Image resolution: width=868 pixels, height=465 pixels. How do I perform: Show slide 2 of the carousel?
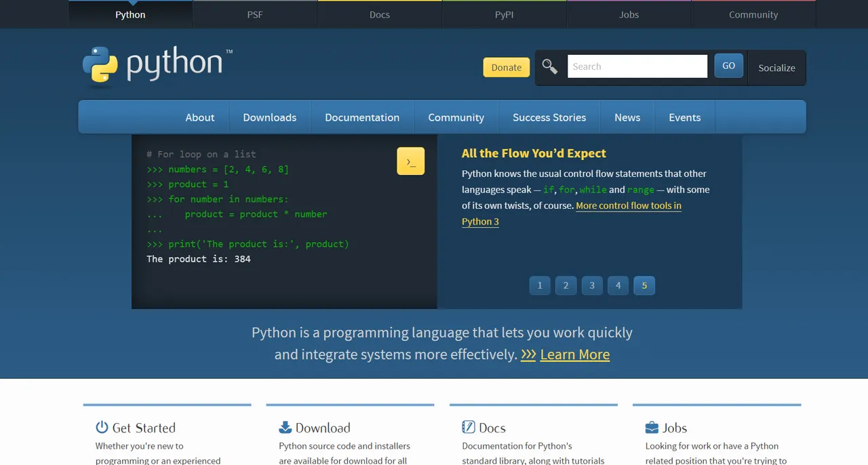point(566,285)
